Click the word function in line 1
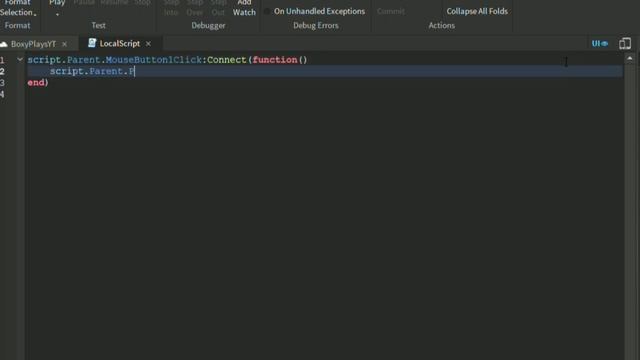 pos(275,60)
